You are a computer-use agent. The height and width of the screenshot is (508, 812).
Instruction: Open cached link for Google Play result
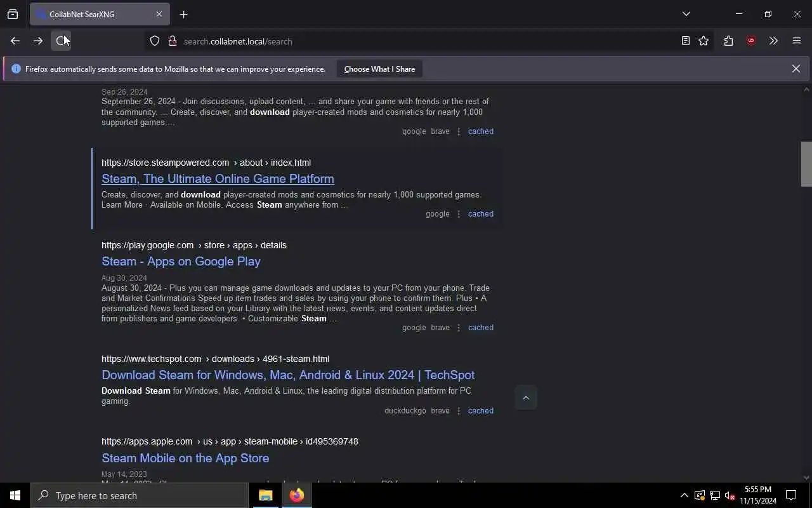[481, 328]
